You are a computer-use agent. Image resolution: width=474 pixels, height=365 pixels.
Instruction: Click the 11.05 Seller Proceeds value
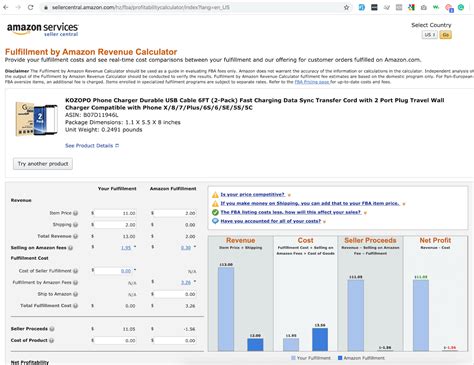point(129,329)
